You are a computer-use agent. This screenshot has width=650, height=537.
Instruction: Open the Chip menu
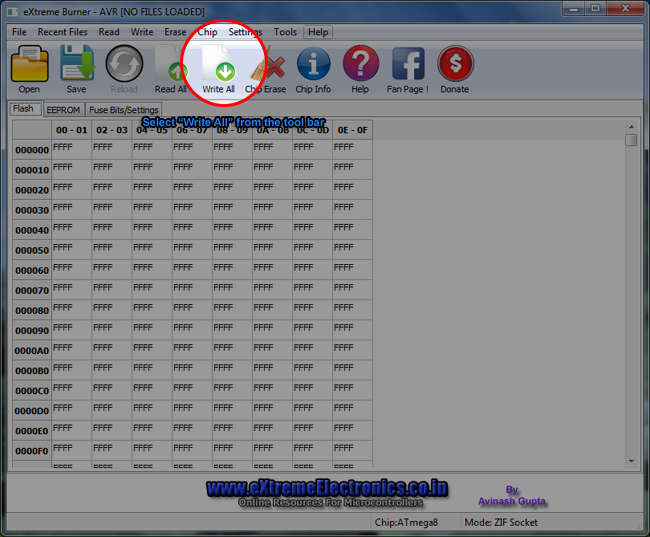[x=207, y=32]
